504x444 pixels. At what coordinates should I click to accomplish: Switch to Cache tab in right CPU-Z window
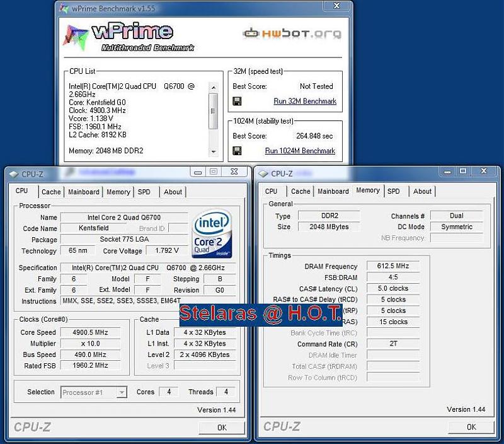click(x=301, y=192)
